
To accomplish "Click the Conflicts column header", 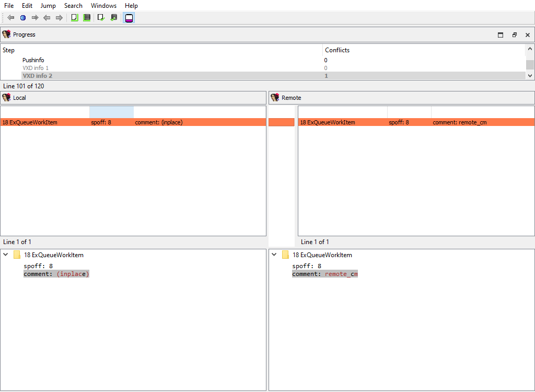I will 337,50.
